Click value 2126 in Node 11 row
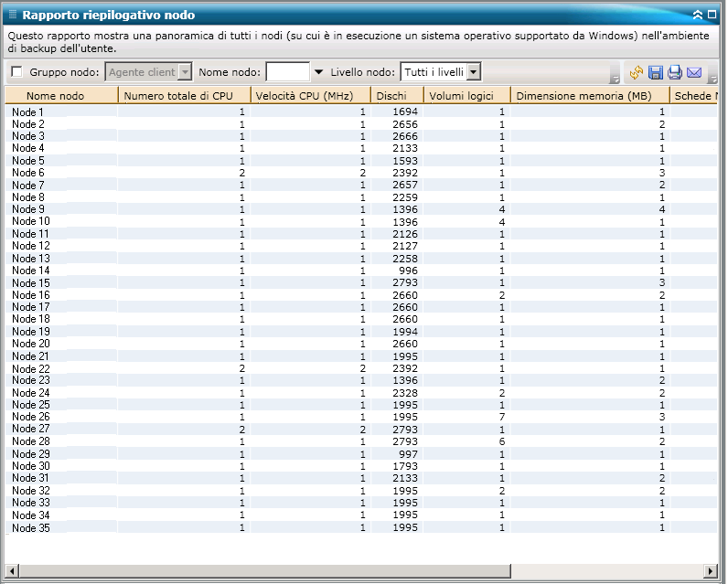Viewport: 728px width, 584px height. click(405, 234)
